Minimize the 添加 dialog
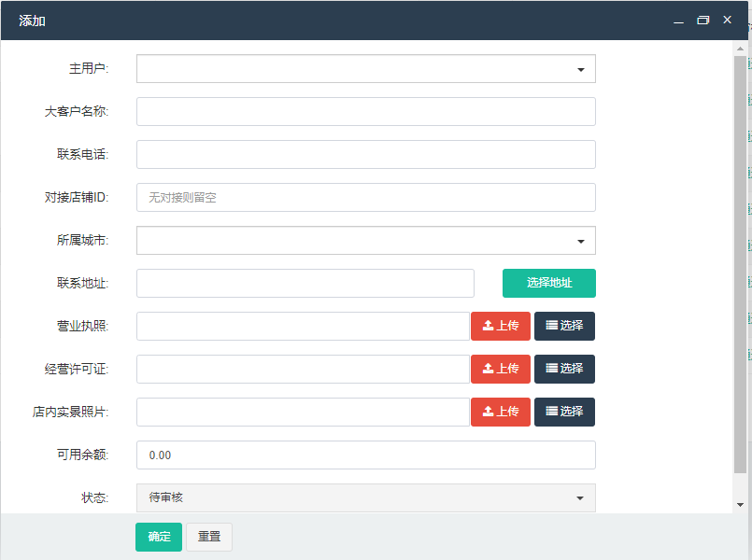 tap(678, 21)
